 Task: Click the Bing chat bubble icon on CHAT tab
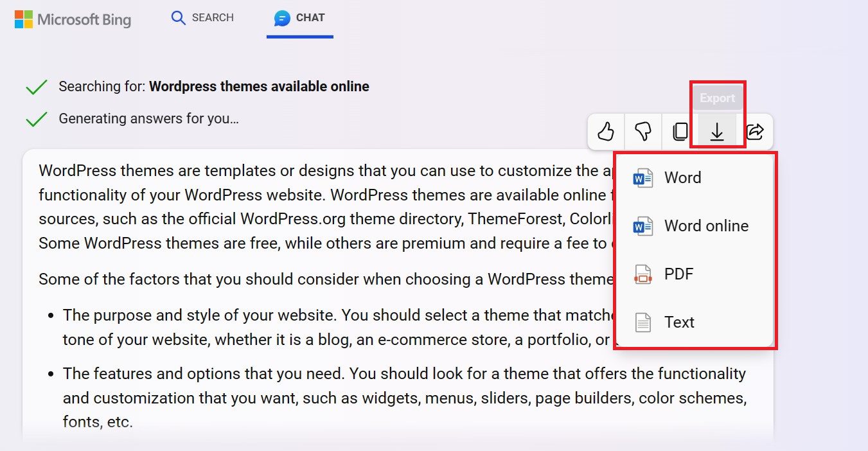click(x=281, y=18)
